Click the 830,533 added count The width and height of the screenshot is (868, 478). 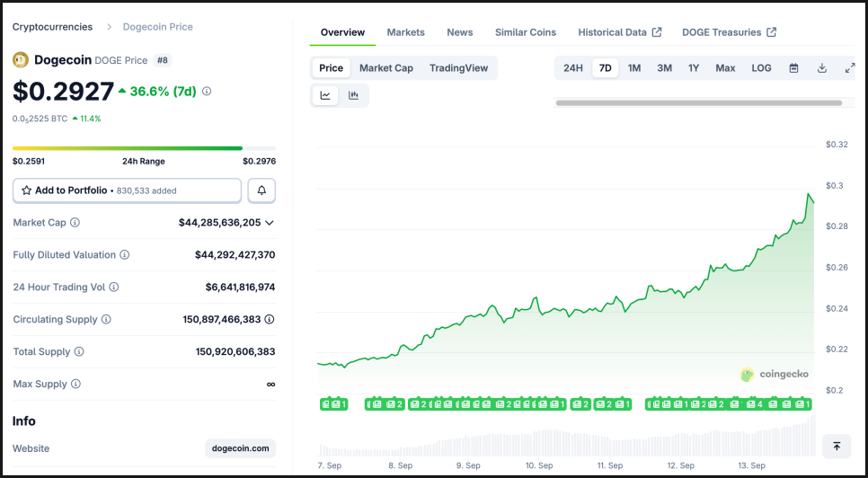(146, 190)
